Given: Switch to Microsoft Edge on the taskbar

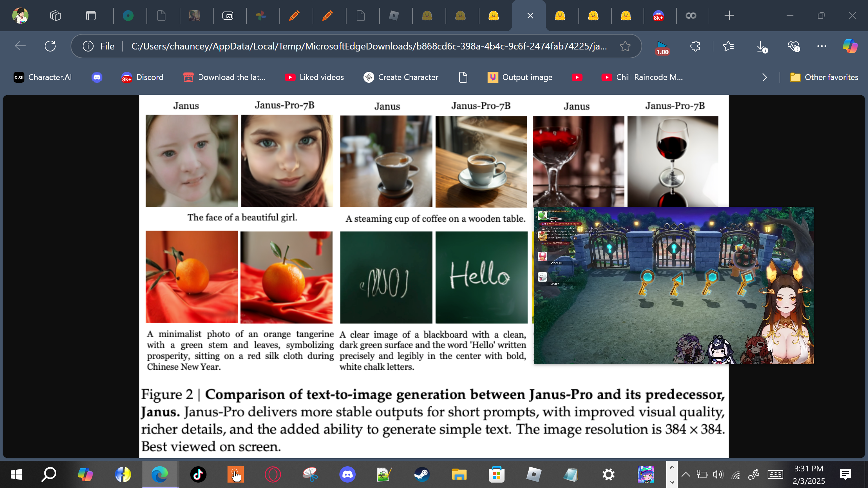Looking at the screenshot, I should [159, 474].
